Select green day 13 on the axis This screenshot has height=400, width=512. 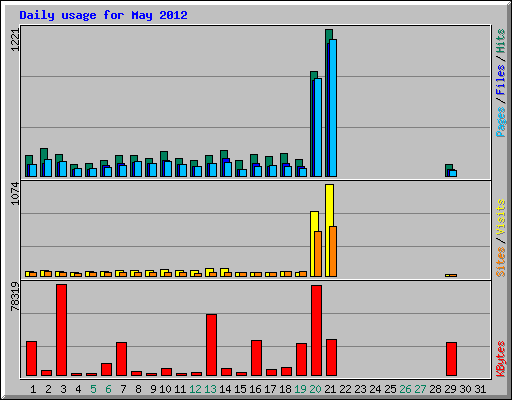click(210, 389)
